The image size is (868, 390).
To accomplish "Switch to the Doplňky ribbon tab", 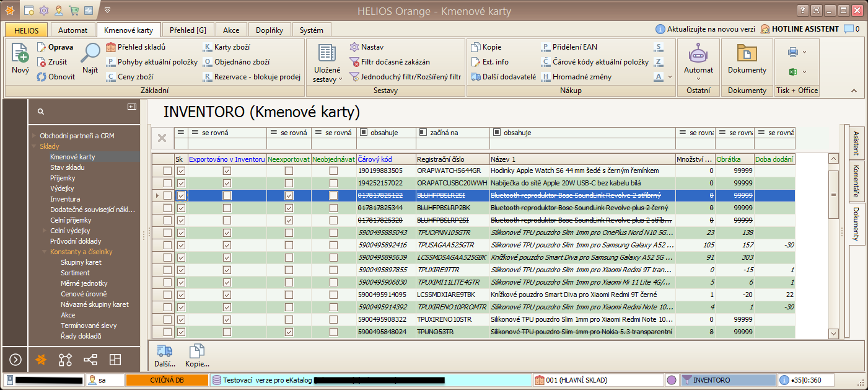I will pos(270,30).
